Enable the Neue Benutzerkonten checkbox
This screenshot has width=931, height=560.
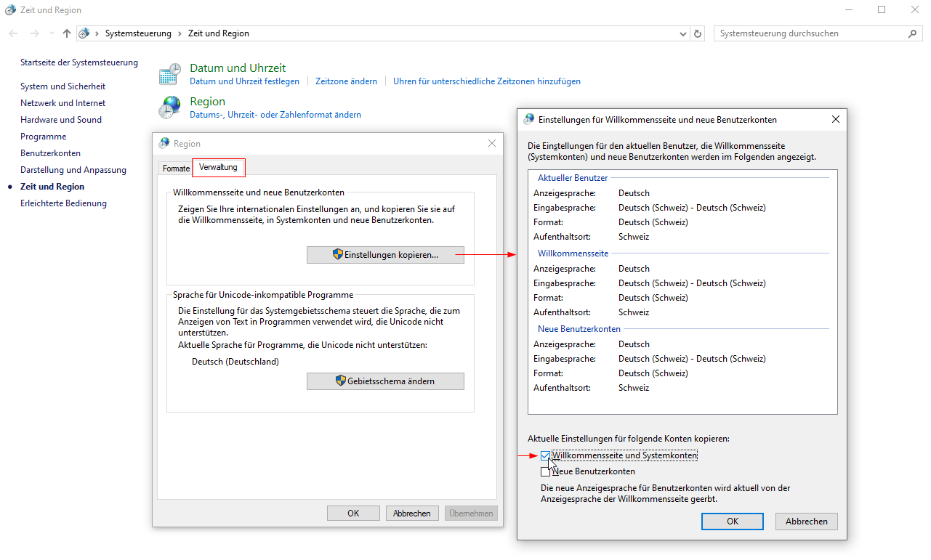pyautogui.click(x=546, y=471)
